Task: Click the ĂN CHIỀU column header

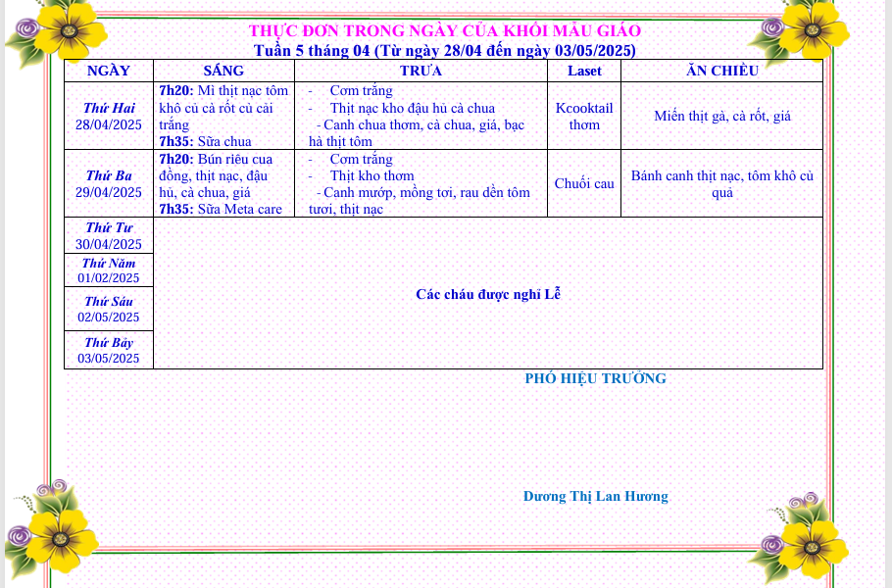Action: pos(721,71)
